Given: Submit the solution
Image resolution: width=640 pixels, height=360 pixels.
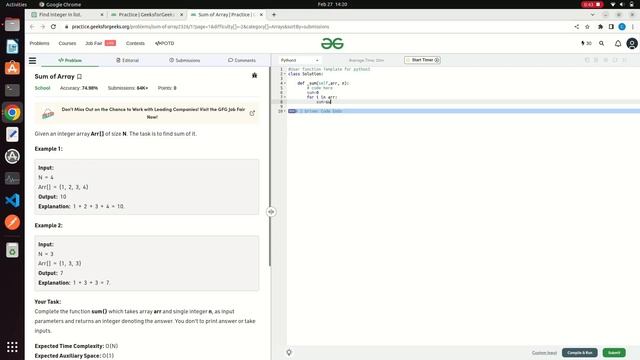Looking at the screenshot, I should pyautogui.click(x=614, y=353).
